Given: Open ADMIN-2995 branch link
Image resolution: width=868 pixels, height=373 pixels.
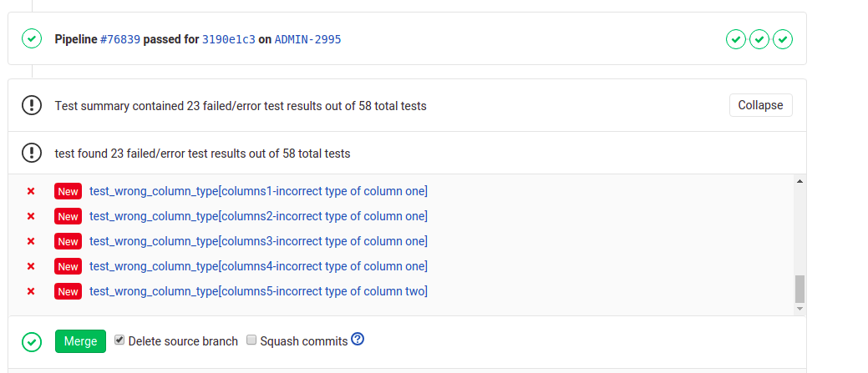Looking at the screenshot, I should 307,39.
